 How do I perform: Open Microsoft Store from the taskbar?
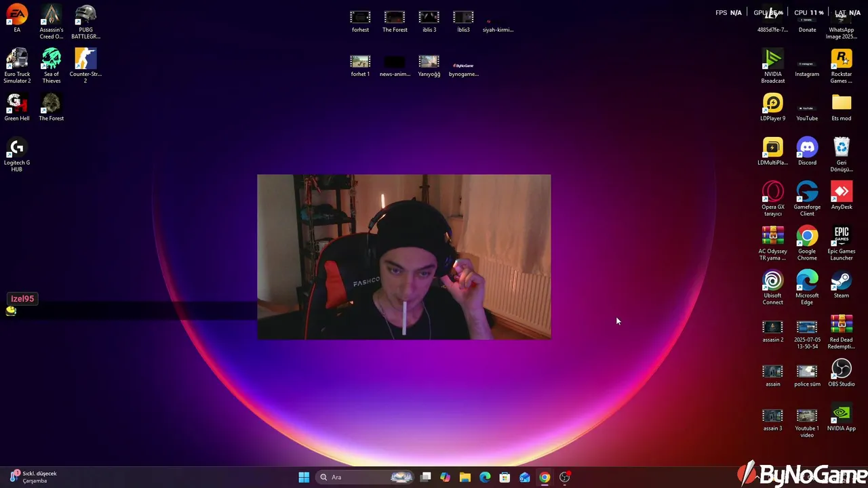click(505, 477)
